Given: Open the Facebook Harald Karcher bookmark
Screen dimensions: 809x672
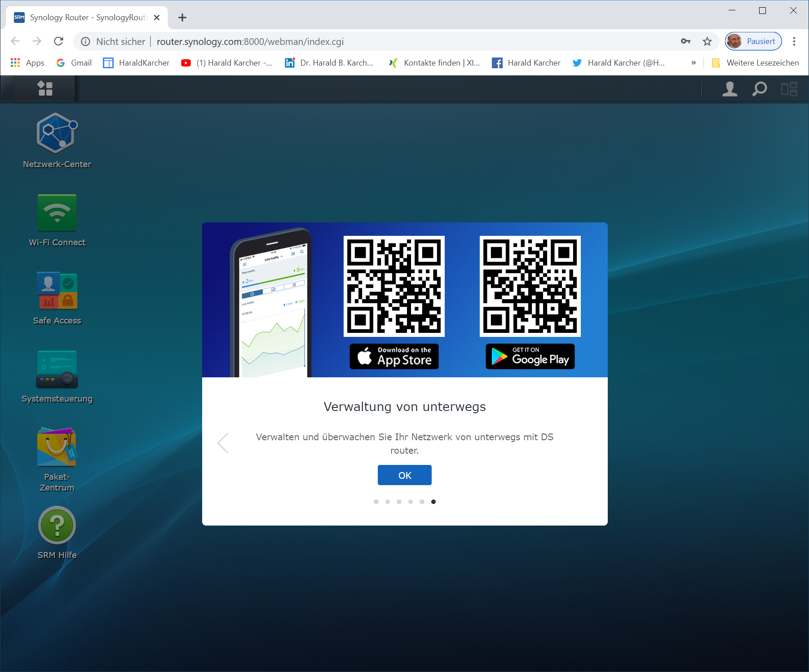Looking at the screenshot, I should tap(526, 63).
